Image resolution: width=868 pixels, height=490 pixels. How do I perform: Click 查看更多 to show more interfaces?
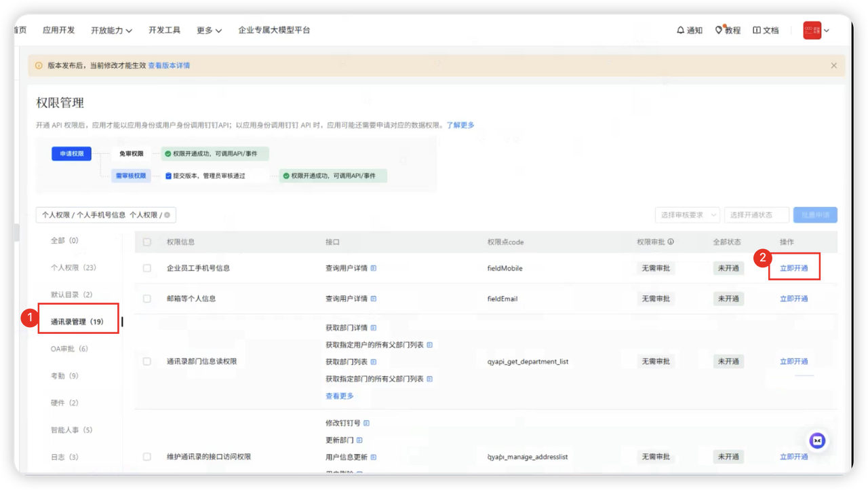click(340, 396)
